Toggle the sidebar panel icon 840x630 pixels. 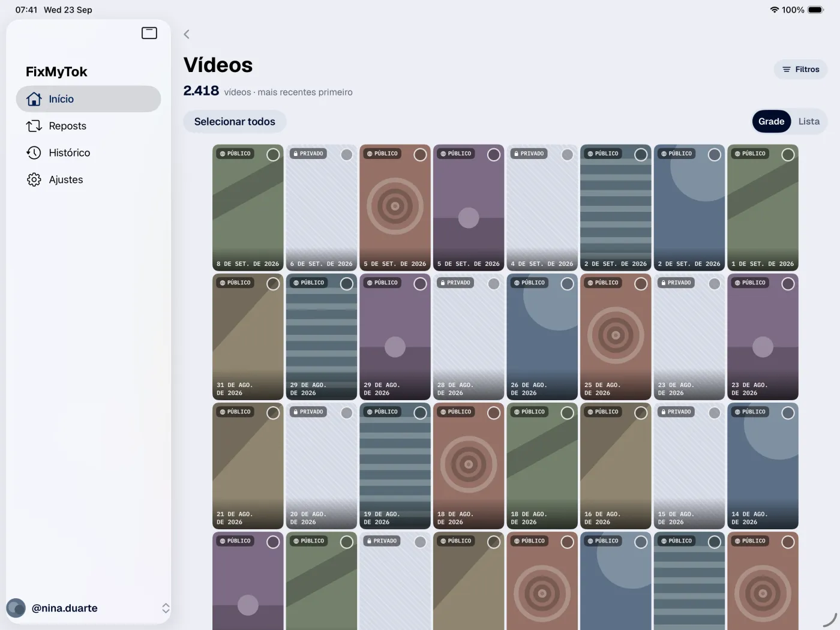click(x=149, y=33)
